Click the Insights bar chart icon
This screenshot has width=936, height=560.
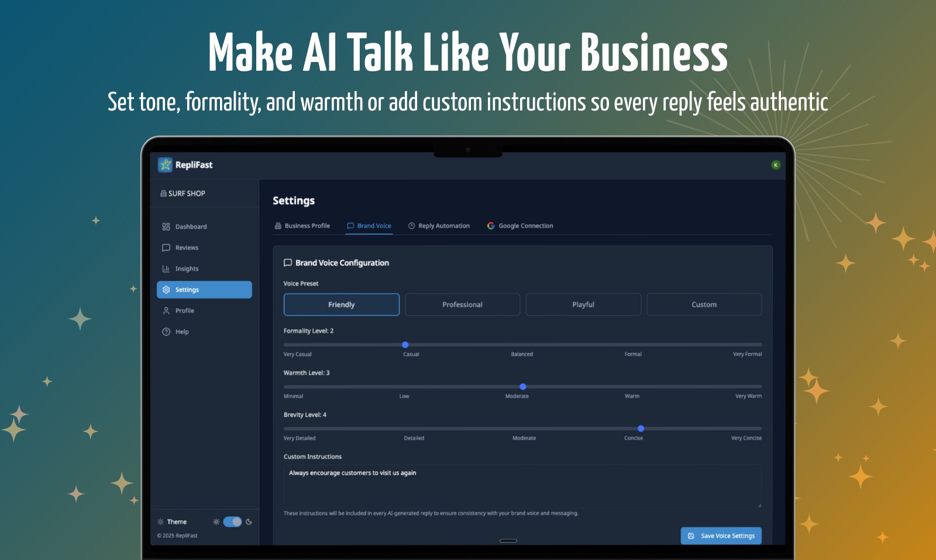click(166, 269)
